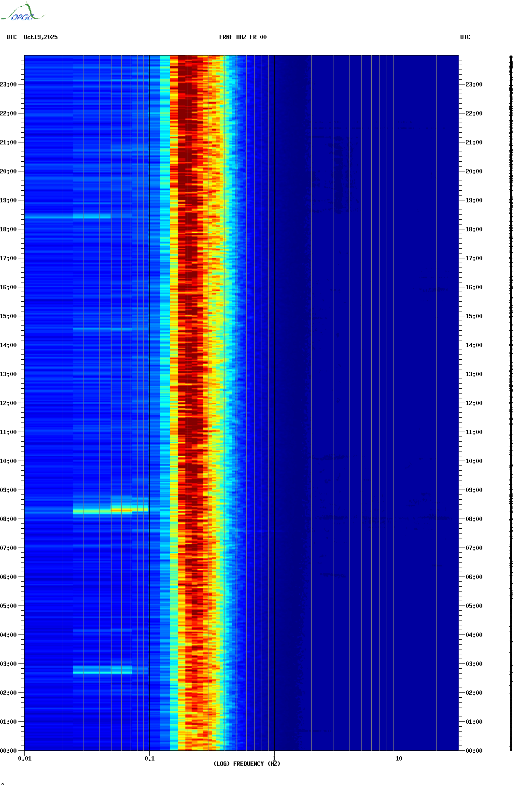Click the faint low-frequency streak near 18:30
532x789 pixels.
[x=68, y=216]
